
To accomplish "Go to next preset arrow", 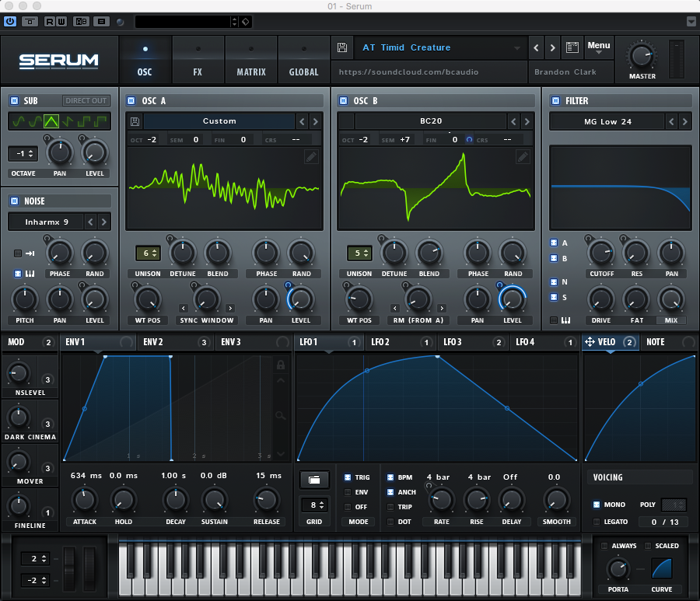I will point(553,47).
